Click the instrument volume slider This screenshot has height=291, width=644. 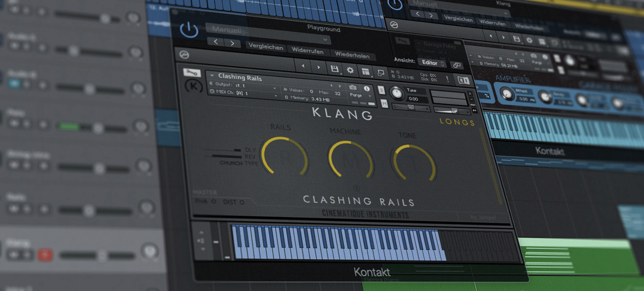coord(452,111)
